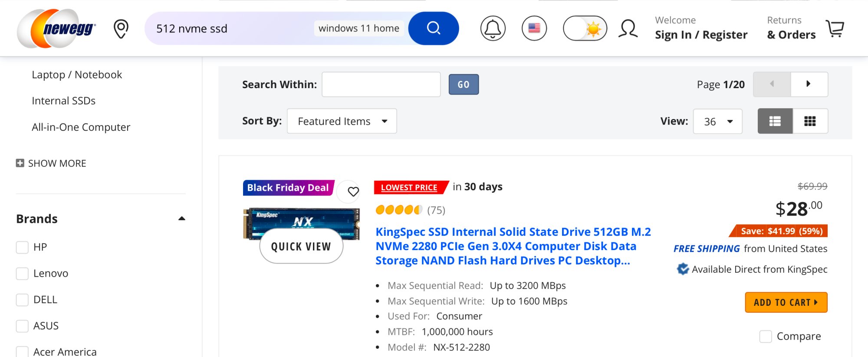868x357 pixels.
Task: Open the shopping cart icon
Action: click(x=835, y=29)
